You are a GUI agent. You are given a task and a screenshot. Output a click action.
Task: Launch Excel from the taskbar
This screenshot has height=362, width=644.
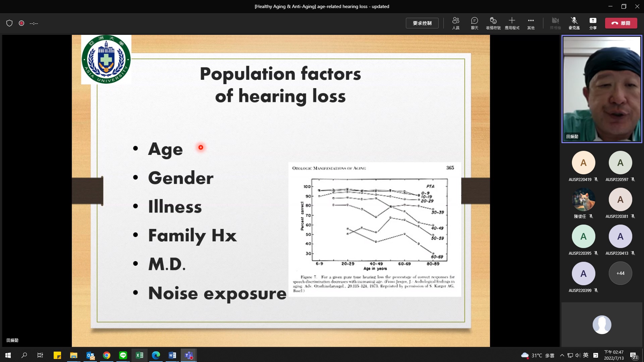point(140,355)
